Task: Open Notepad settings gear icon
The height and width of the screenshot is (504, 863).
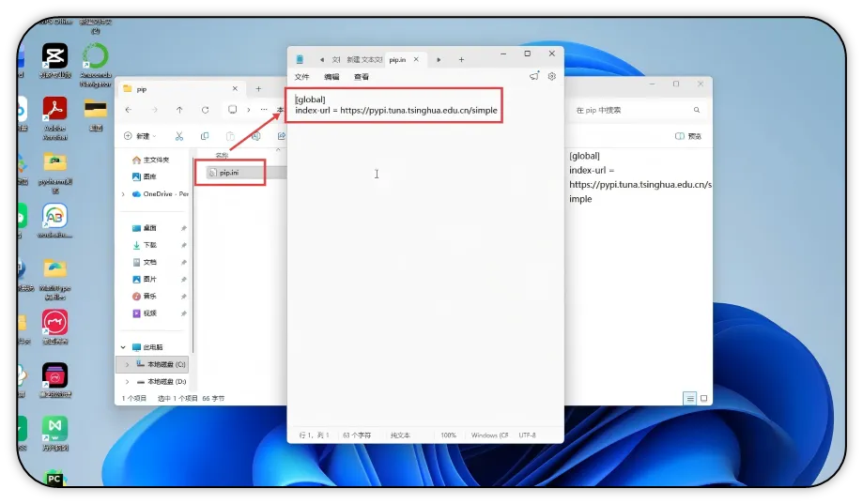Action: [x=552, y=76]
